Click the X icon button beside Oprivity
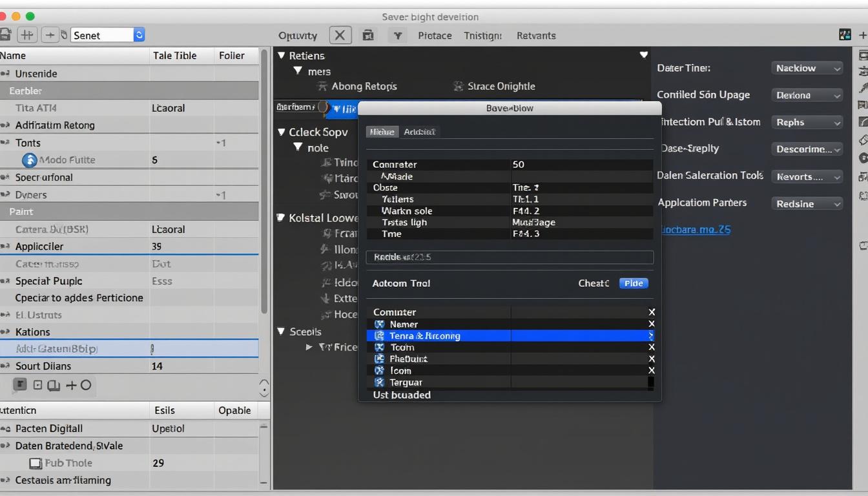 [x=340, y=36]
